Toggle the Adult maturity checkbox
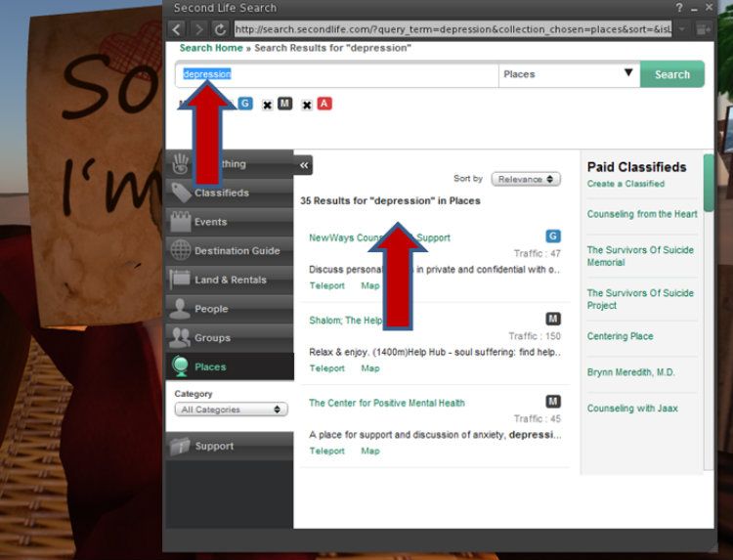733x560 pixels. pyautogui.click(x=307, y=106)
